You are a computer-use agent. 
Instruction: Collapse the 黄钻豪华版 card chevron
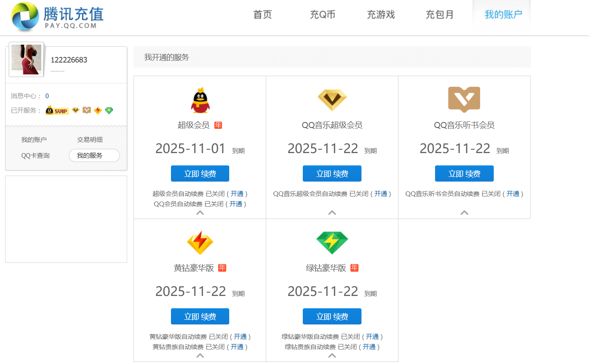200,355
